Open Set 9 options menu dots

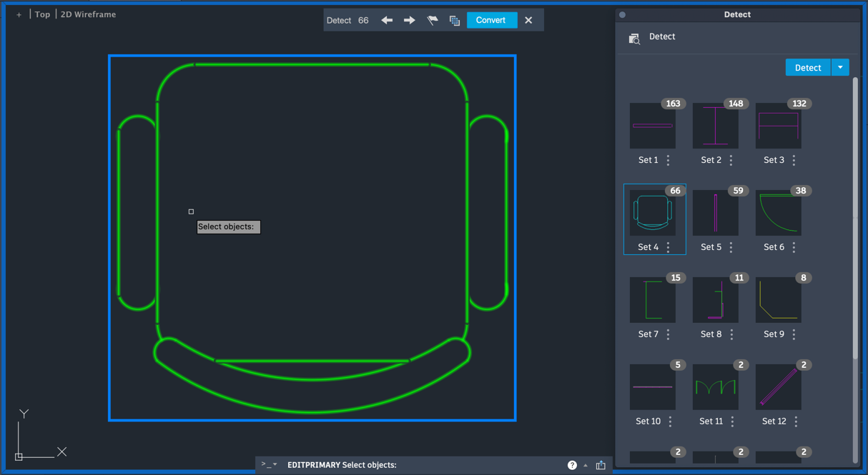(794, 334)
